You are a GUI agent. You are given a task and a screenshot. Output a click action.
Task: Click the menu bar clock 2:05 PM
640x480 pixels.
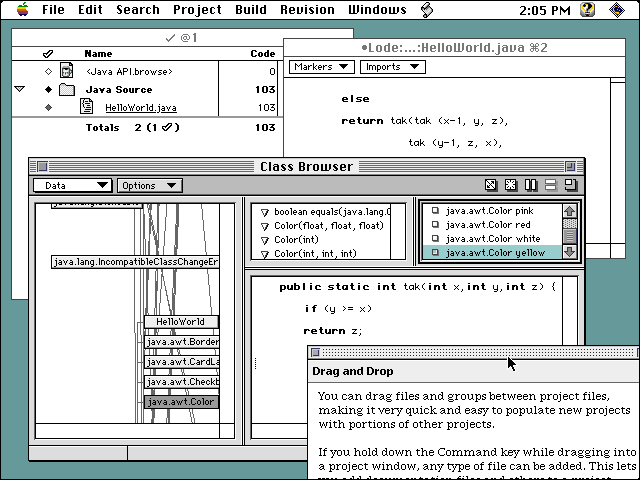click(x=544, y=10)
